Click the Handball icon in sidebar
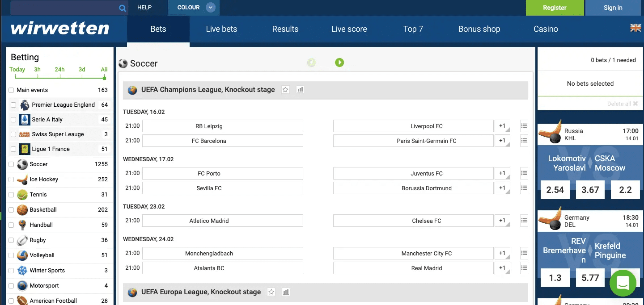The width and height of the screenshot is (644, 305). [x=22, y=225]
